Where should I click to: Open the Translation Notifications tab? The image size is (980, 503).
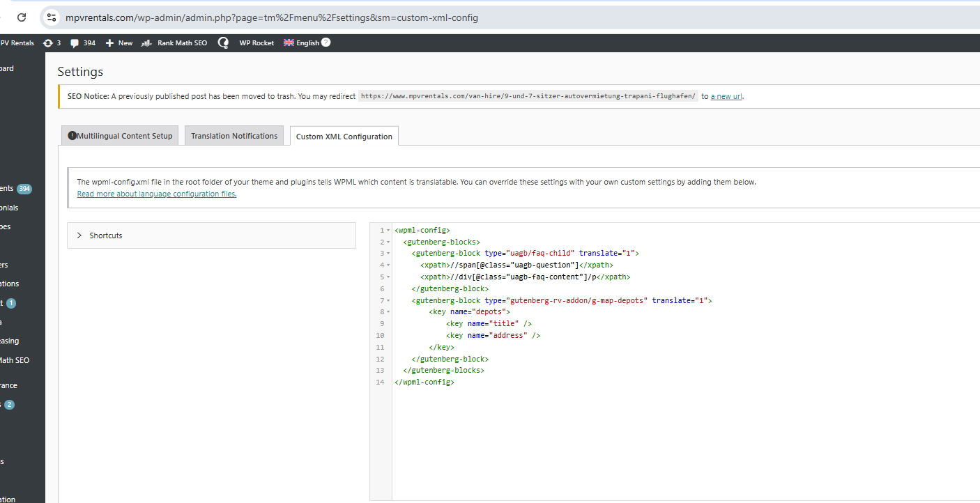point(234,136)
